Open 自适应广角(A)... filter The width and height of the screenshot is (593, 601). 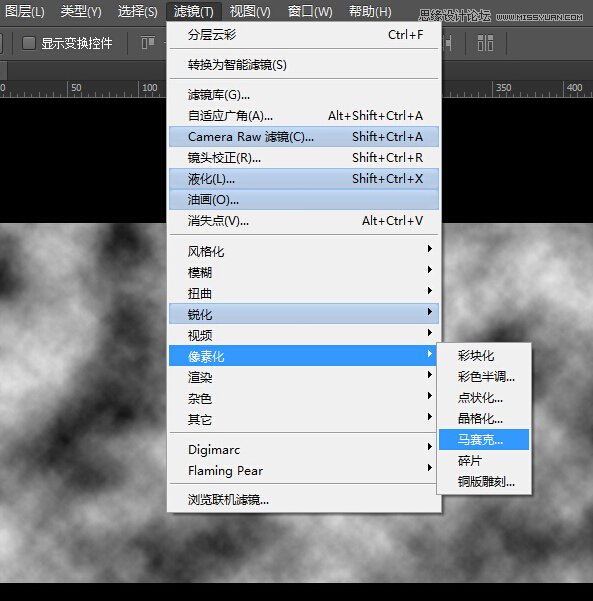(x=304, y=116)
